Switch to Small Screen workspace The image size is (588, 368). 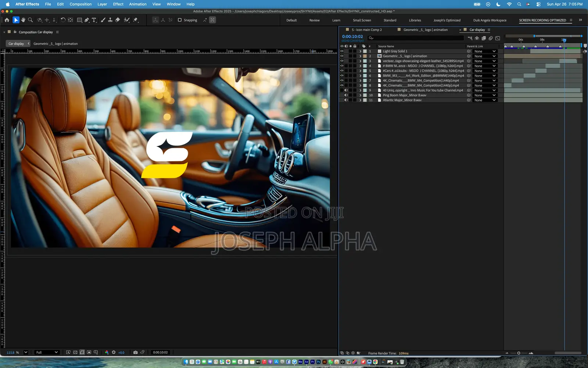pos(362,20)
